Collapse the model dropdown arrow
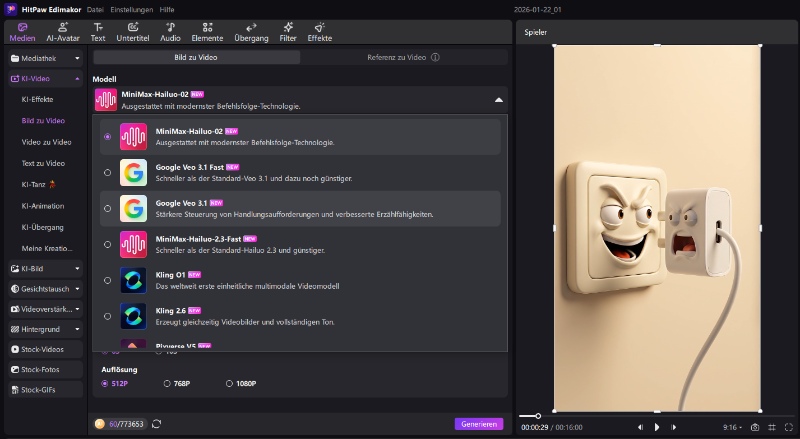The width and height of the screenshot is (800, 439). (498, 100)
